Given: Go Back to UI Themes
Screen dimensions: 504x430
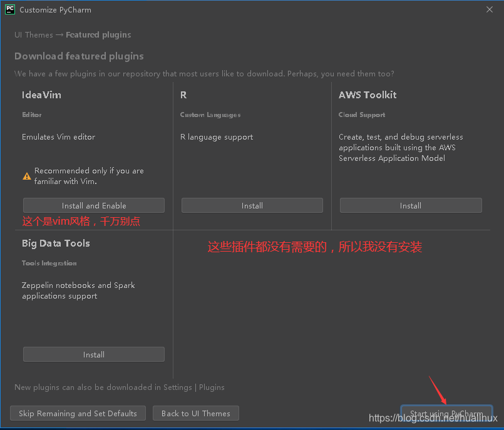Looking at the screenshot, I should click(196, 413).
